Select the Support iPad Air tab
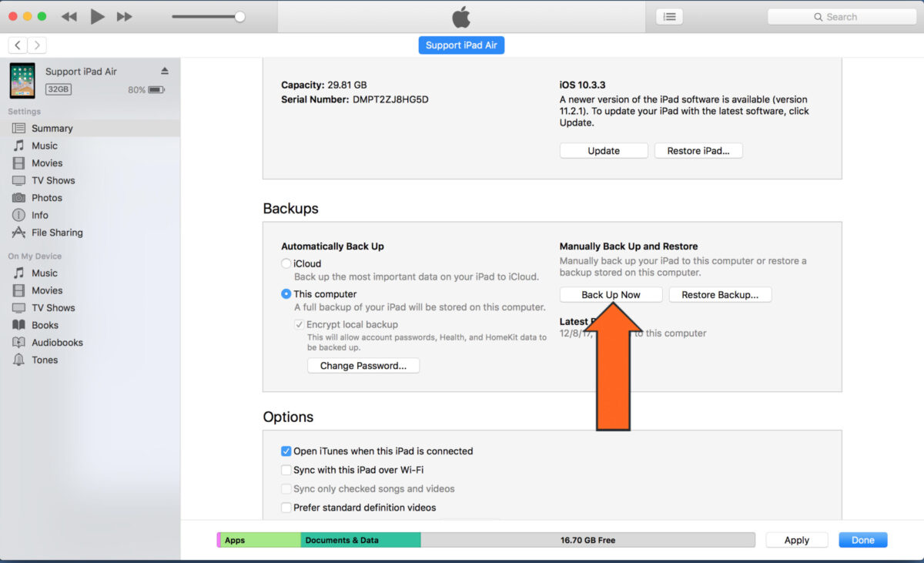 [461, 45]
